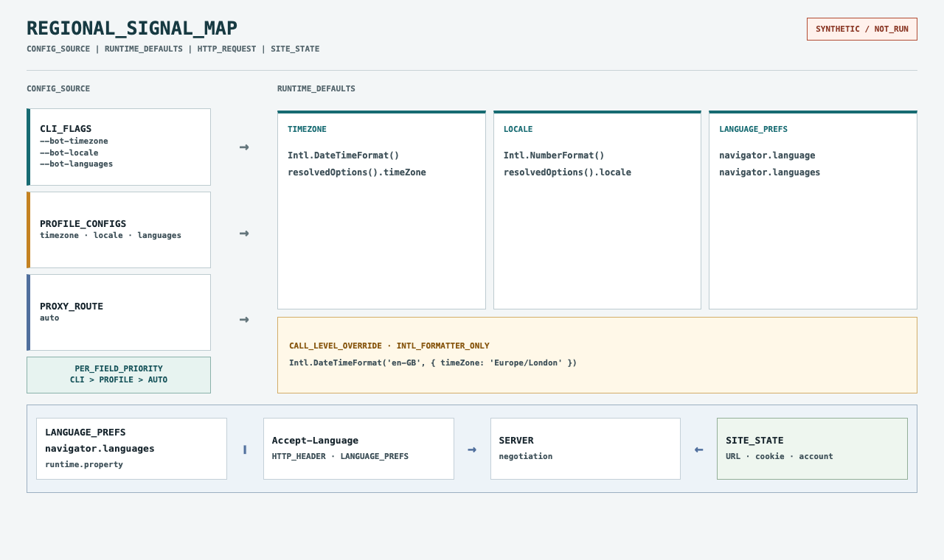Select the RUNTIME_DEFAULTS section heading above the cards

[x=316, y=88]
